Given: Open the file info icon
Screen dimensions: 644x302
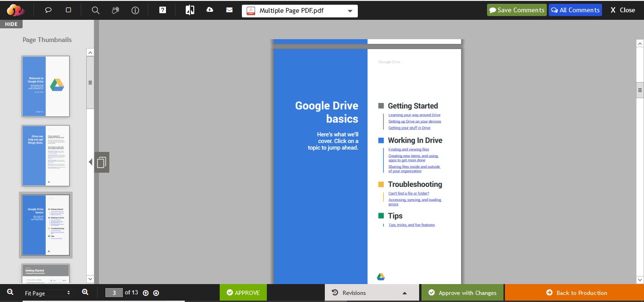Looking at the screenshot, I should (135, 10).
